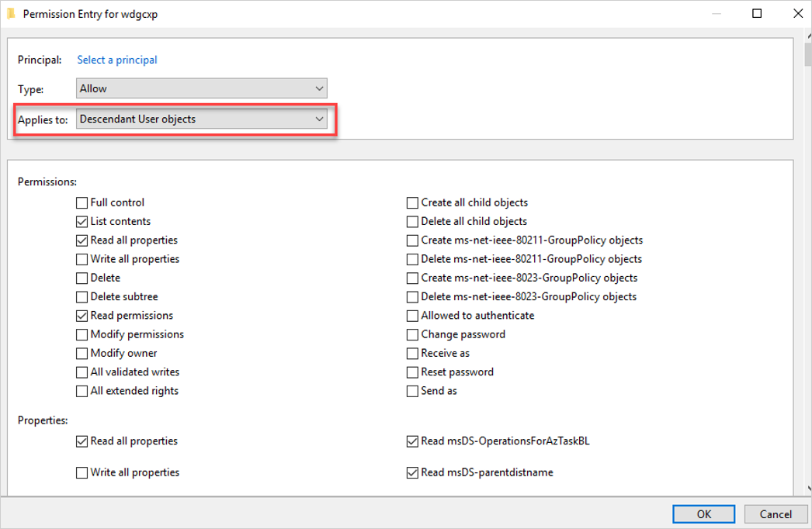812x529 pixels.
Task: Enable Reset password permission
Action: (412, 372)
